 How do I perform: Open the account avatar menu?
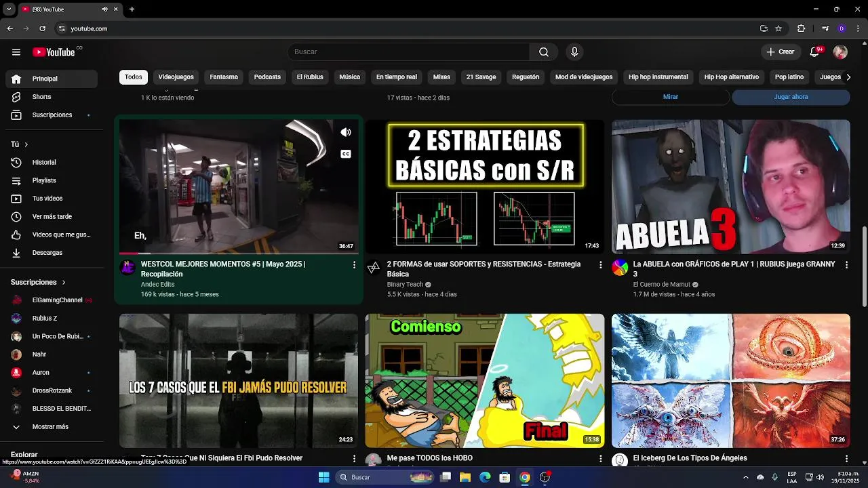(x=840, y=52)
